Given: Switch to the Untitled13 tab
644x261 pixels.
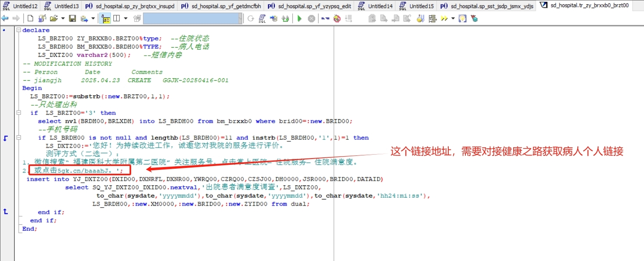Looking at the screenshot, I should point(61,6).
